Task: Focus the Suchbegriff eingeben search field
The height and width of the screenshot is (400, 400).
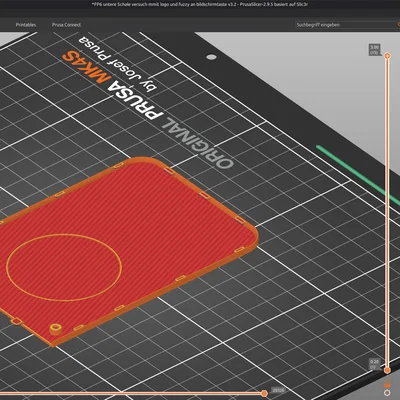Action: 347,25
